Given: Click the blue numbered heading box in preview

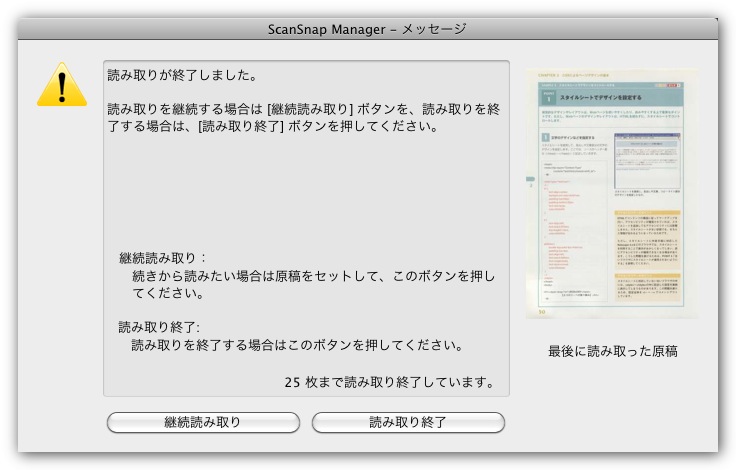Looking at the screenshot, I should (549, 99).
